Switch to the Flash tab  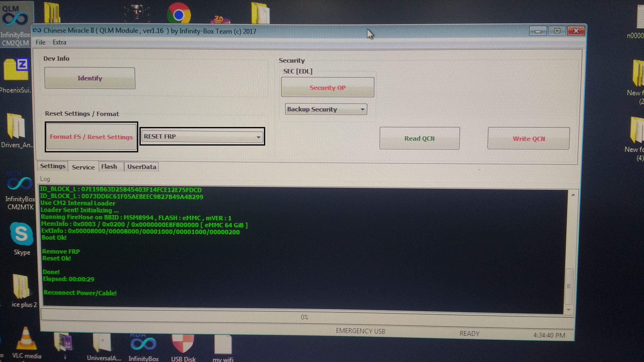tap(109, 167)
